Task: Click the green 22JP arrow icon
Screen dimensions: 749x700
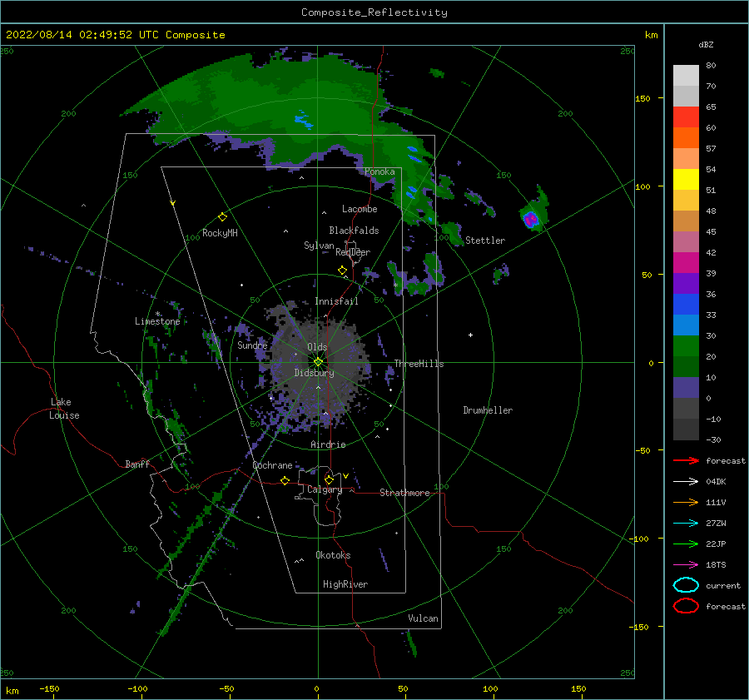Action: [x=686, y=544]
